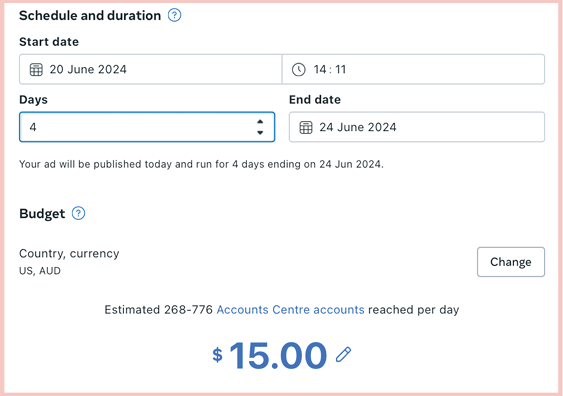The width and height of the screenshot is (563, 396).
Task: Open the Accounts Centre accounts link
Action: (x=290, y=309)
